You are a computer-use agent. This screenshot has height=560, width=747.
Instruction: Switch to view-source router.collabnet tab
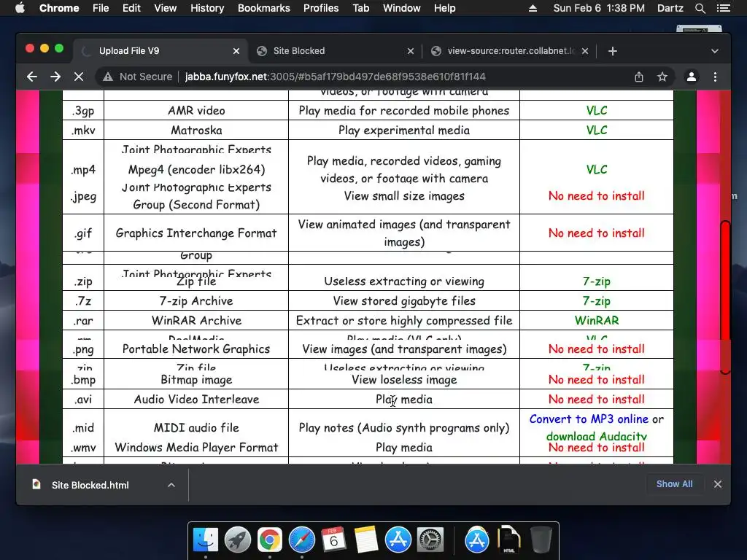[x=511, y=51]
